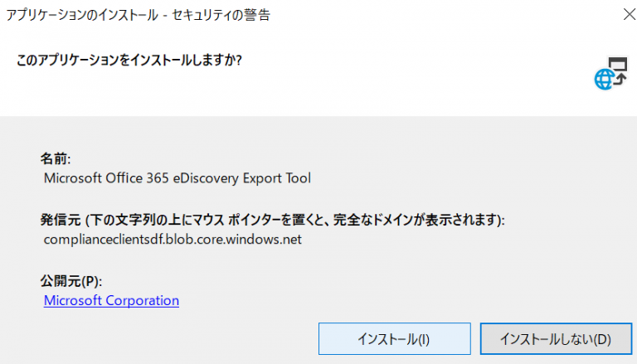Click the complianceclientsdf.blob.core.windows.net domain text

173,240
